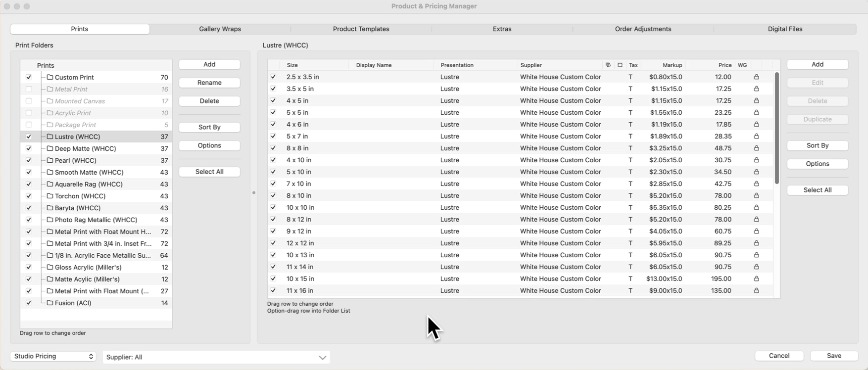Image resolution: width=868 pixels, height=370 pixels.
Task: Click the lock icon for 2.5 x 3.5 in
Action: (756, 77)
